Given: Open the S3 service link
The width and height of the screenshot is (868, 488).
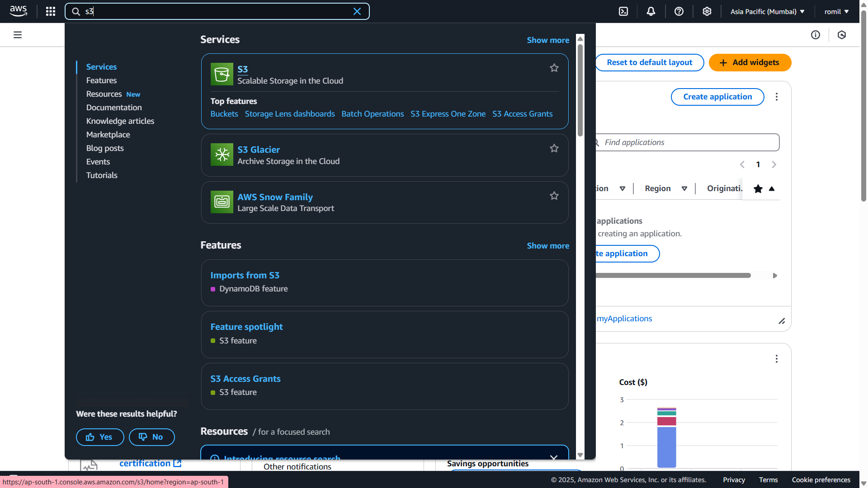Looking at the screenshot, I should [243, 69].
